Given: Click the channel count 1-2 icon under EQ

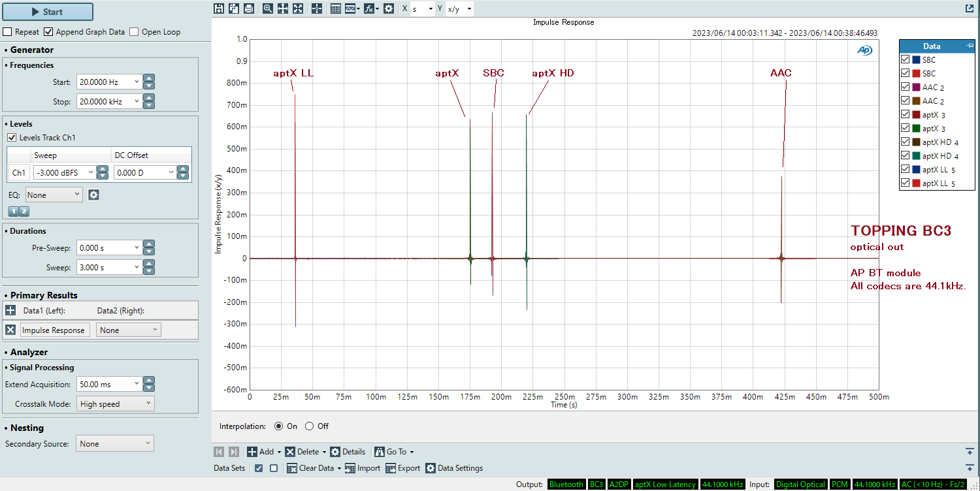Looking at the screenshot, I should tap(19, 211).
